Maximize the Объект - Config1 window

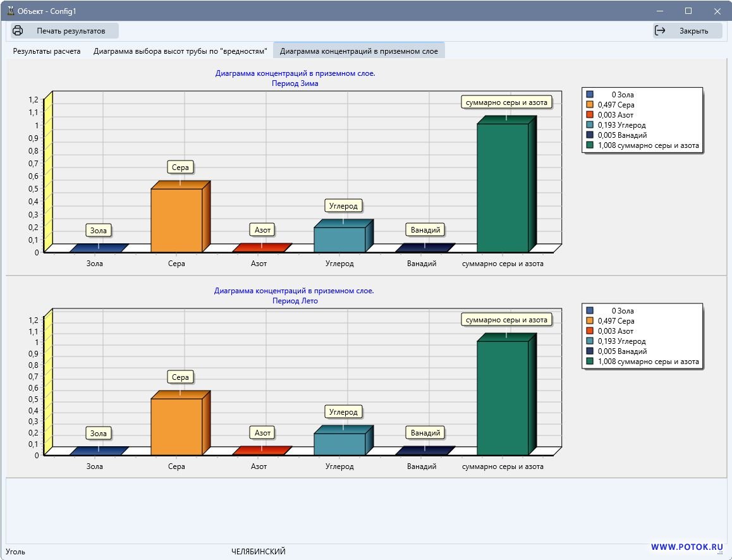point(688,11)
